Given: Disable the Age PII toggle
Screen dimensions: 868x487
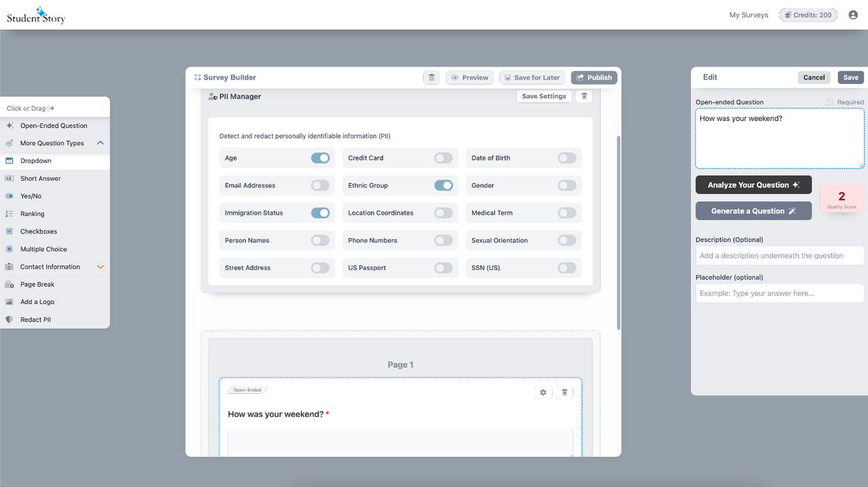Looking at the screenshot, I should click(320, 158).
